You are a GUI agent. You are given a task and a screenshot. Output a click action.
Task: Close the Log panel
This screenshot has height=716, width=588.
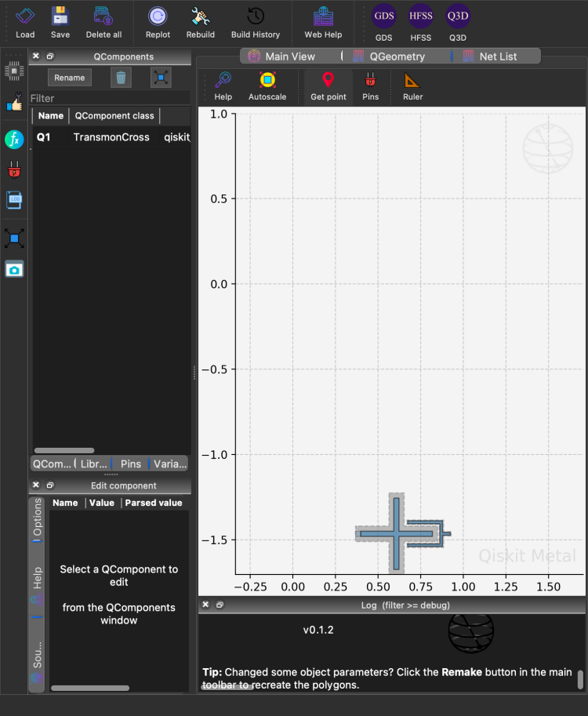click(205, 605)
